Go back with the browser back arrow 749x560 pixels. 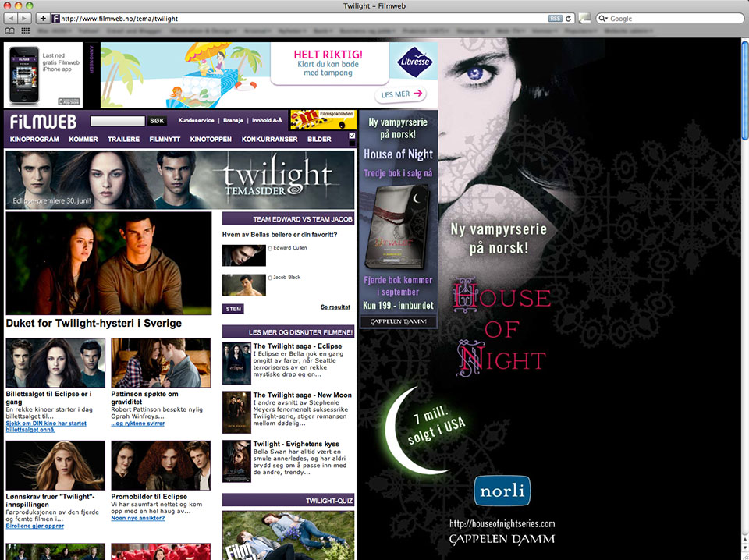point(10,18)
